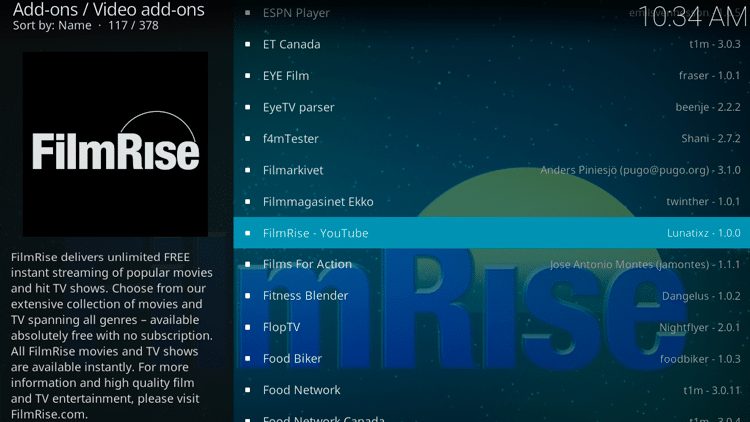The image size is (750, 422).
Task: Click the Nightflyer - 2.0.1 author text
Action: coord(700,327)
